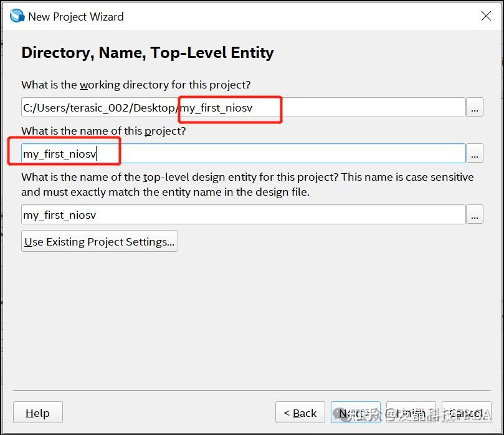This screenshot has width=504, height=435.
Task: Close the New Project Wizard window
Action: click(486, 17)
